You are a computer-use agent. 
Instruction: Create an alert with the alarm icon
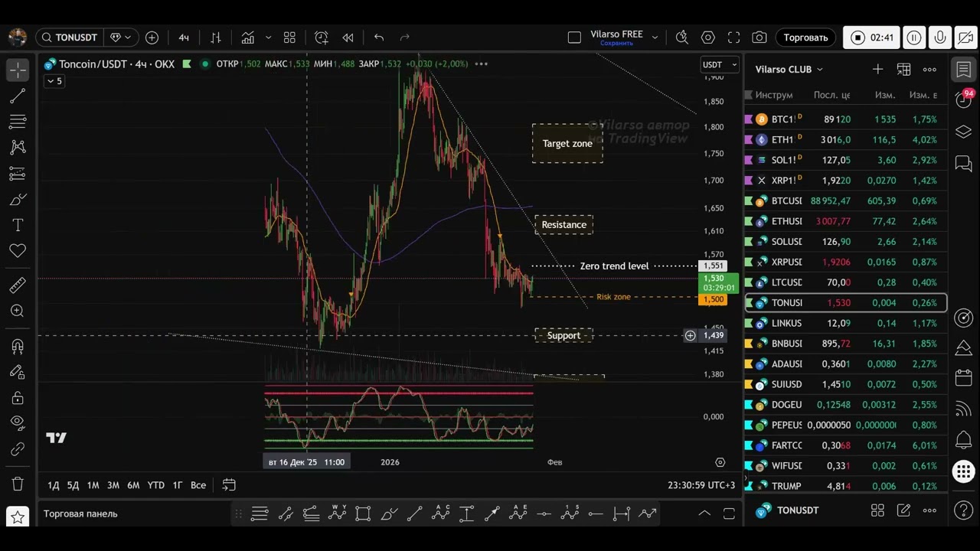pyautogui.click(x=322, y=37)
